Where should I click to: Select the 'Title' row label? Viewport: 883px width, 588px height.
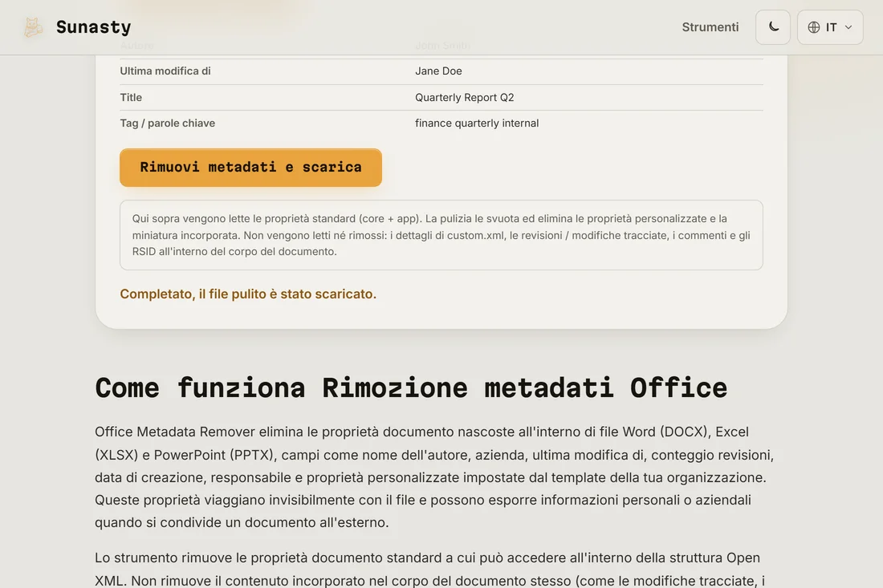tap(131, 97)
